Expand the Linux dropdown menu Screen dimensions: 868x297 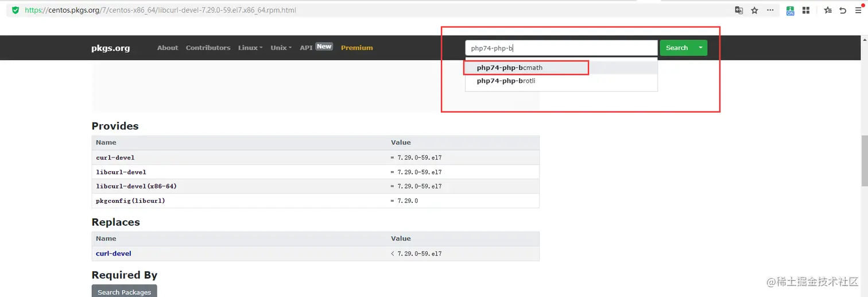[250, 48]
